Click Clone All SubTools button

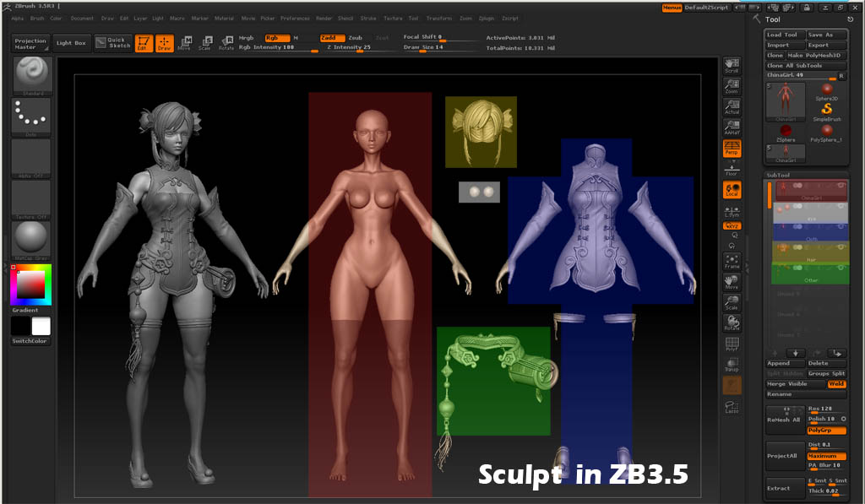point(805,66)
